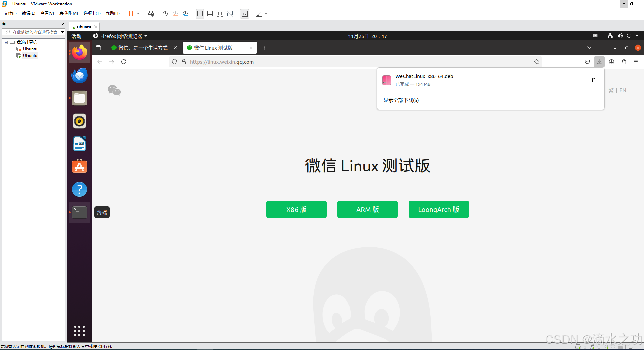The image size is (644, 350).
Task: Close the 微信 Linux 测试版 tab
Action: click(x=251, y=48)
